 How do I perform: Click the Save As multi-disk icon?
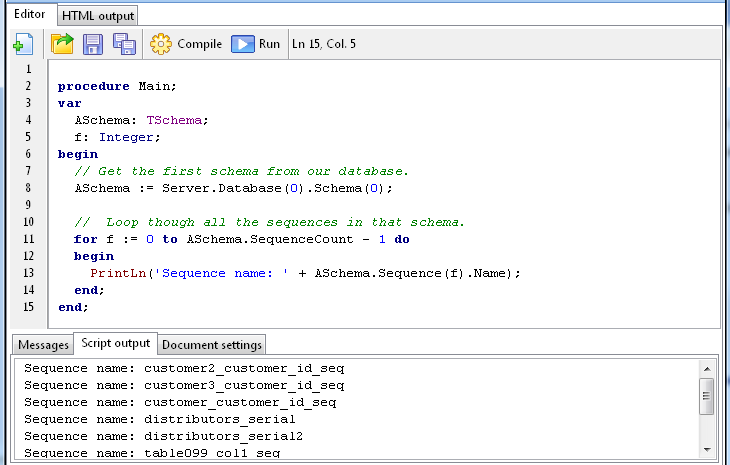[124, 44]
